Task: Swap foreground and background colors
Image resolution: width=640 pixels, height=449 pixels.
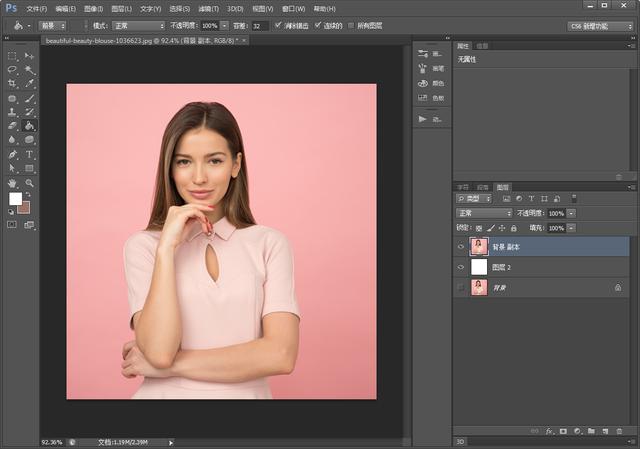Action: point(28,195)
